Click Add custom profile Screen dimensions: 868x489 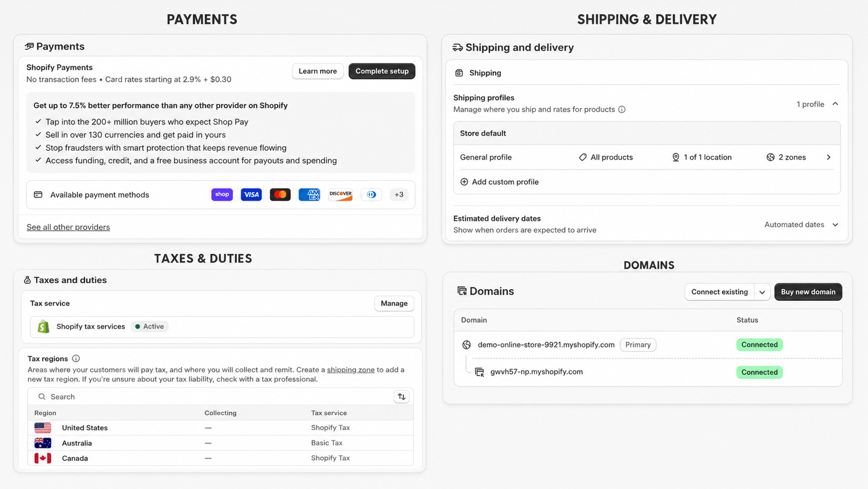click(x=505, y=182)
